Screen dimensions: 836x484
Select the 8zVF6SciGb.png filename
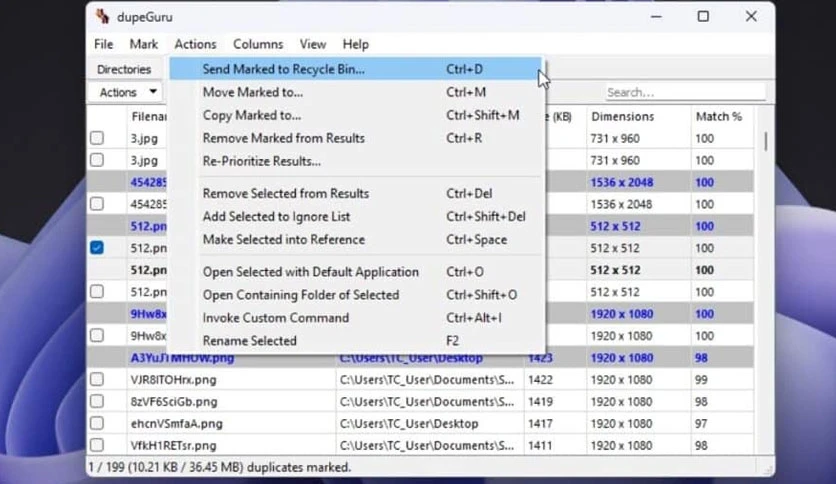174,401
